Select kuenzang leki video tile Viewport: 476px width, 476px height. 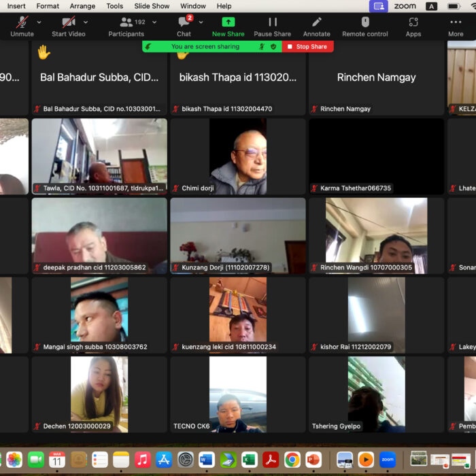(x=238, y=315)
